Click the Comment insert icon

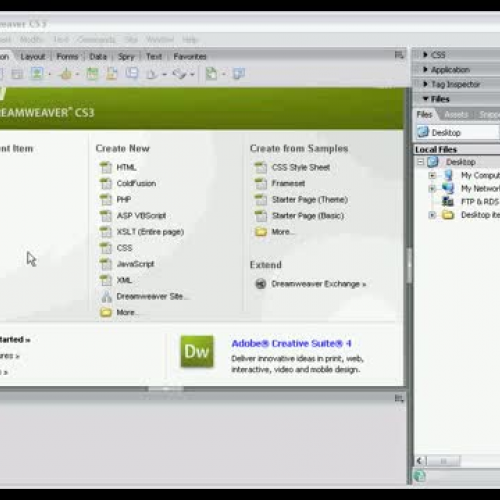[x=132, y=74]
